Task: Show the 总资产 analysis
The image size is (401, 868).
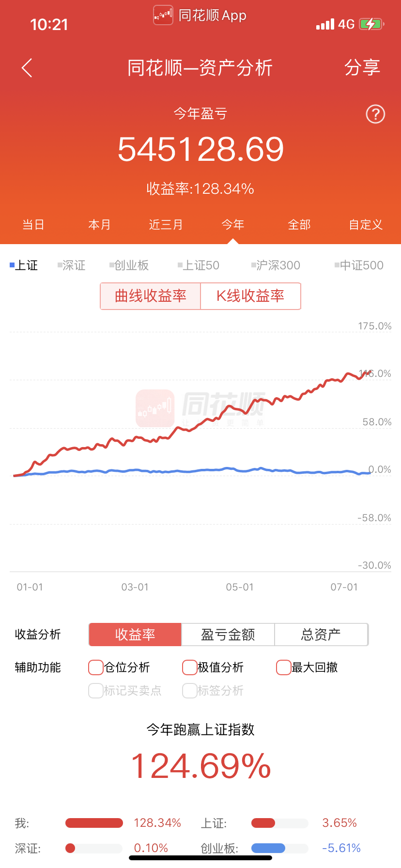Action: tap(321, 635)
